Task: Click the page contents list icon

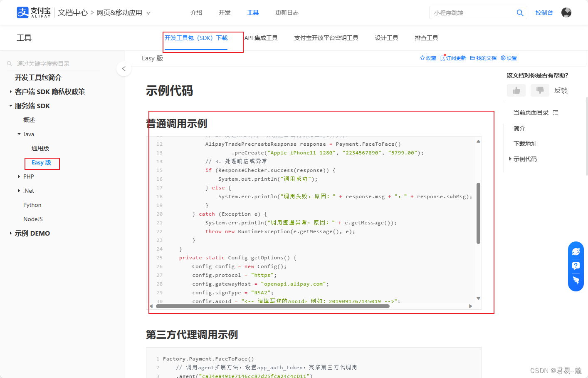Action: [x=556, y=112]
